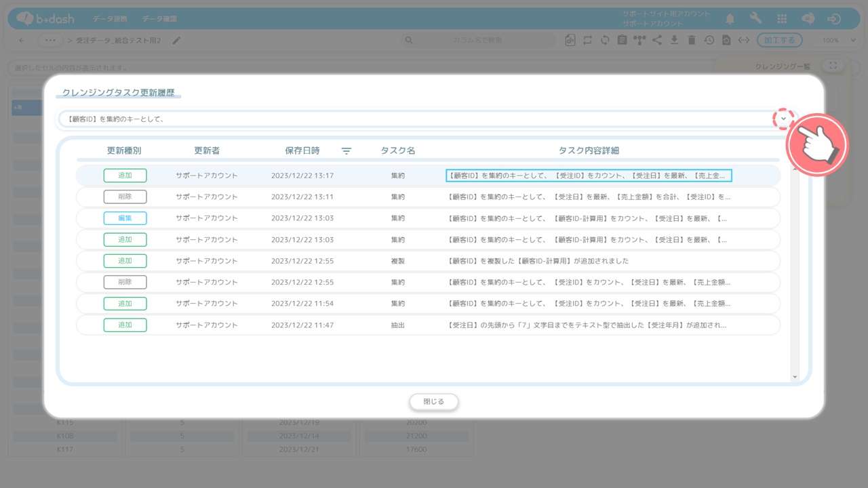Viewport: 868px width, 488px height.
Task: Click cell K117 in the background table
Action: [65, 449]
